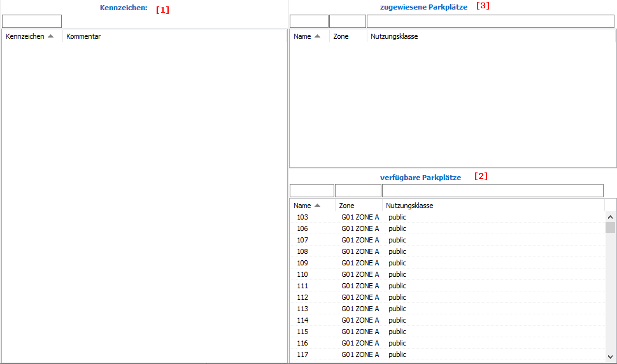Focus Nutzungsklasse filter field for assigned parking
Screen dimensions: 617x364
click(x=490, y=22)
